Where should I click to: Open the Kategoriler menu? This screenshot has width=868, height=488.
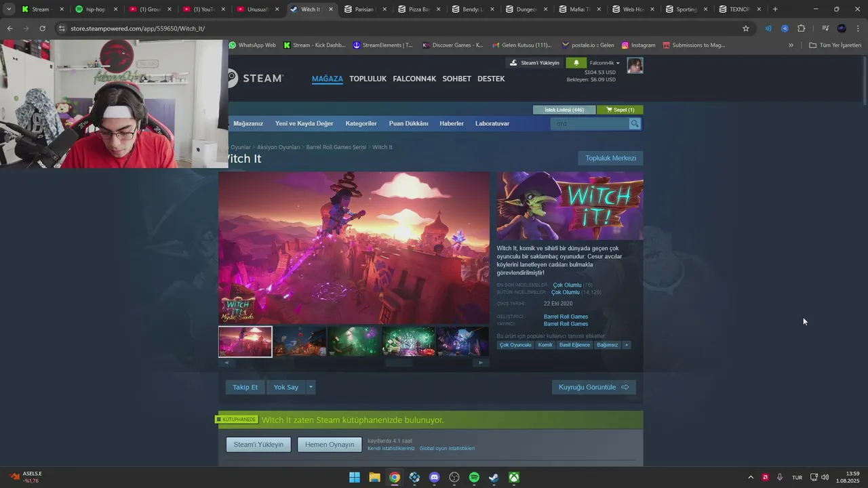pos(361,123)
